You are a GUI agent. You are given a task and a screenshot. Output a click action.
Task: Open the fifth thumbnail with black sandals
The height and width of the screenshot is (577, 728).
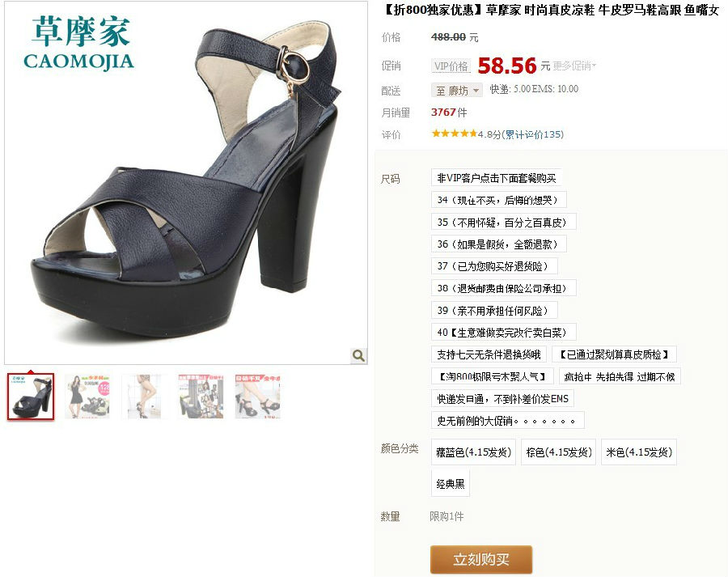pyautogui.click(x=258, y=397)
